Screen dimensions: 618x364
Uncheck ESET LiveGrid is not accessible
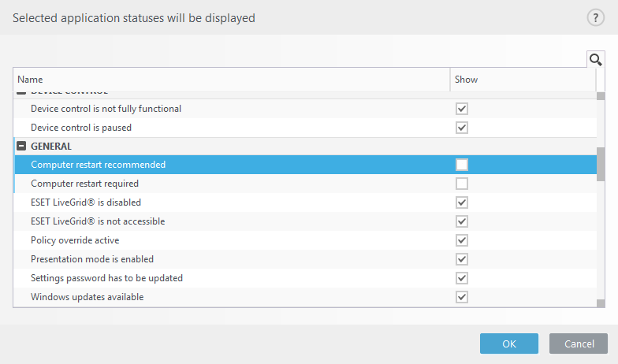(462, 221)
